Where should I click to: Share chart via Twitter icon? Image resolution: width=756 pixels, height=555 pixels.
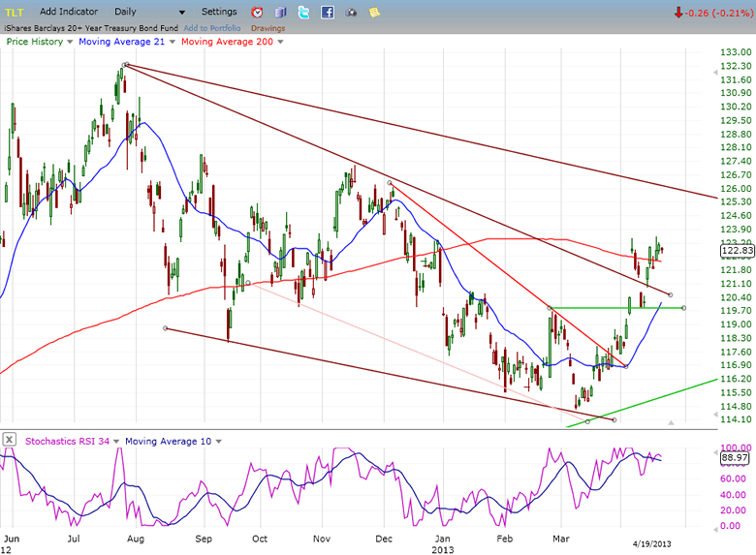304,13
